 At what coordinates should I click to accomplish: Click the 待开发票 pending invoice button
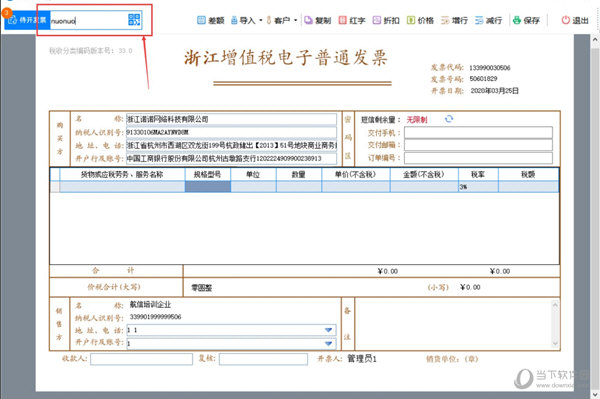click(x=27, y=20)
